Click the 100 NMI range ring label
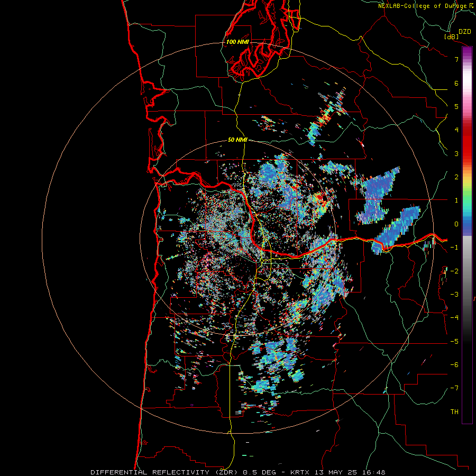 coord(237,42)
